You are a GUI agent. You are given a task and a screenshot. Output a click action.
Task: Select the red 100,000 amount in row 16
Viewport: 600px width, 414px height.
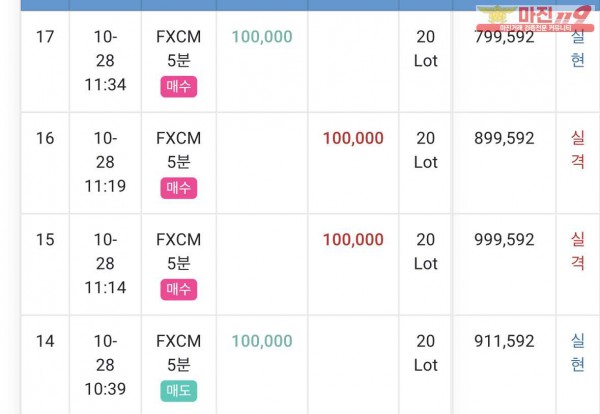point(353,139)
